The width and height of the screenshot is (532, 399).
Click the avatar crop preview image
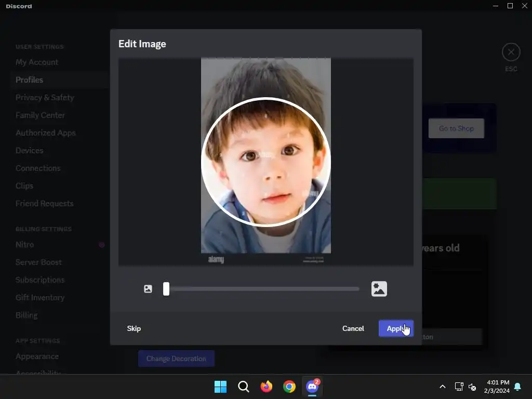coord(265,162)
